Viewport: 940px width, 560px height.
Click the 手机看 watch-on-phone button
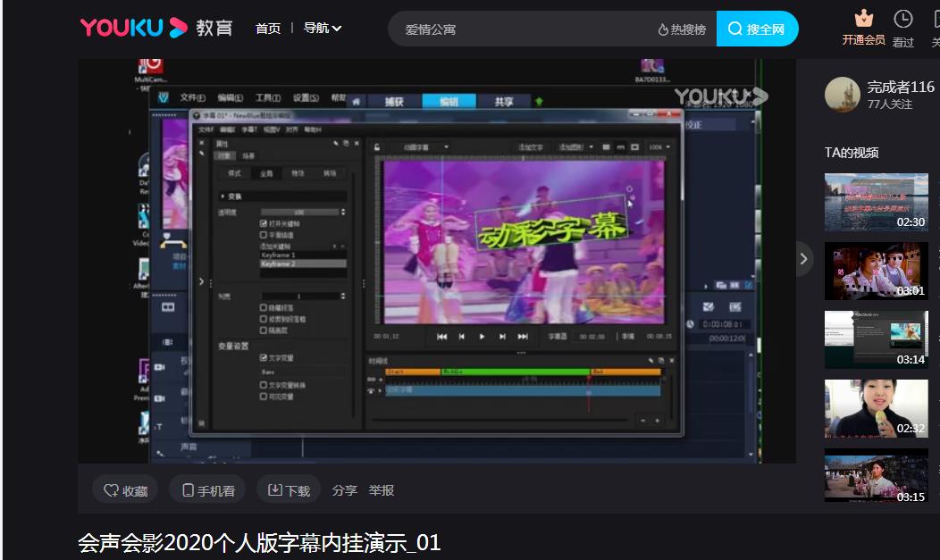click(x=207, y=490)
